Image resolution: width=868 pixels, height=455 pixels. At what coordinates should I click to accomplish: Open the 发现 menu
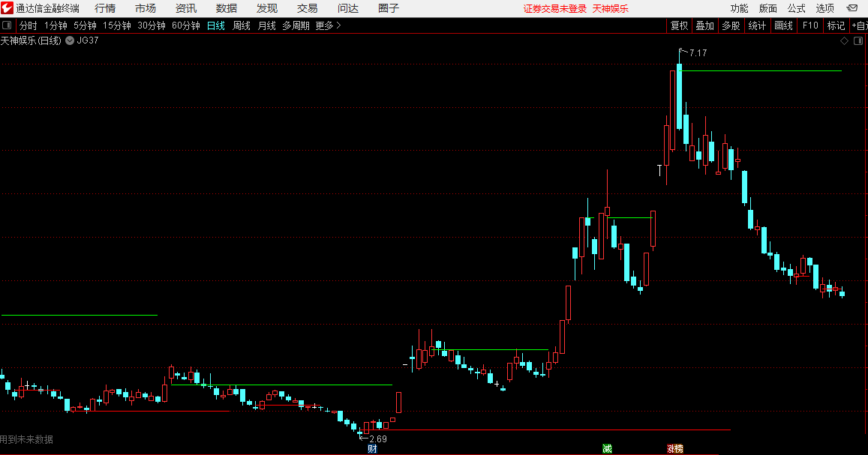[x=267, y=8]
